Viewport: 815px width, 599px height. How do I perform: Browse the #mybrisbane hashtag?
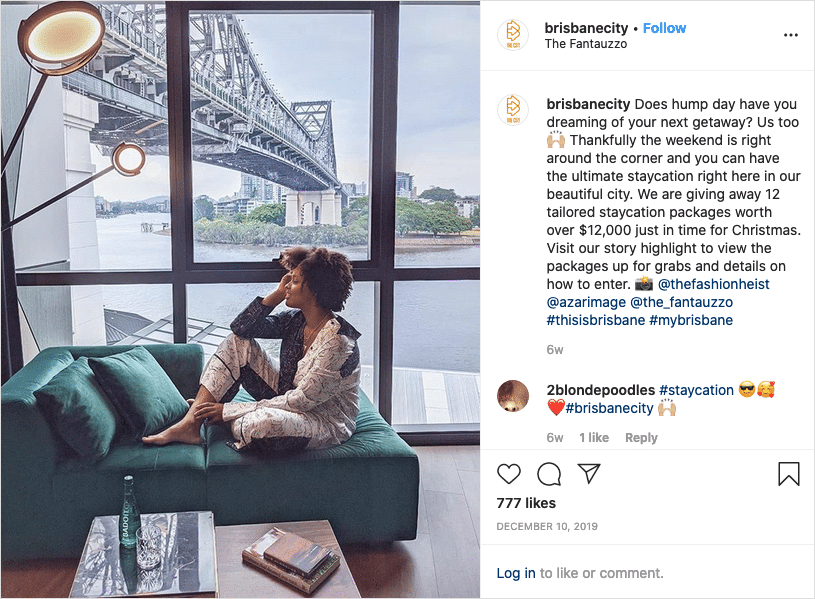pyautogui.click(x=691, y=320)
